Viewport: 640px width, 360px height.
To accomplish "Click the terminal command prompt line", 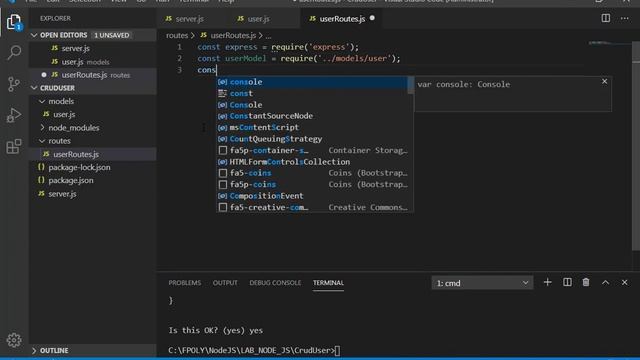I will [254, 350].
